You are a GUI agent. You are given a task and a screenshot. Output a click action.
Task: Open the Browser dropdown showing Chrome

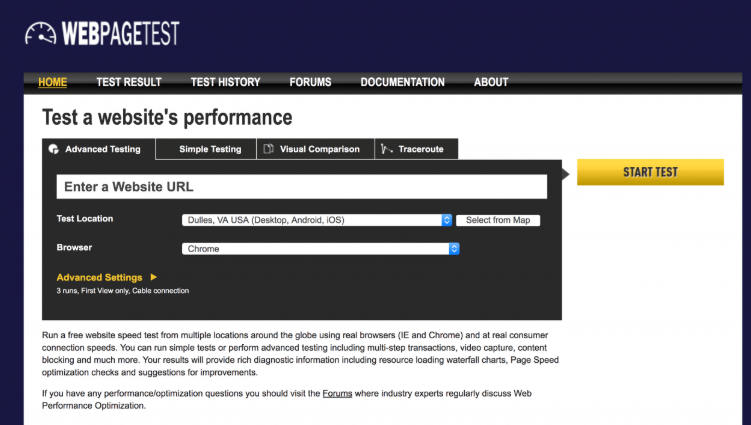pos(320,249)
